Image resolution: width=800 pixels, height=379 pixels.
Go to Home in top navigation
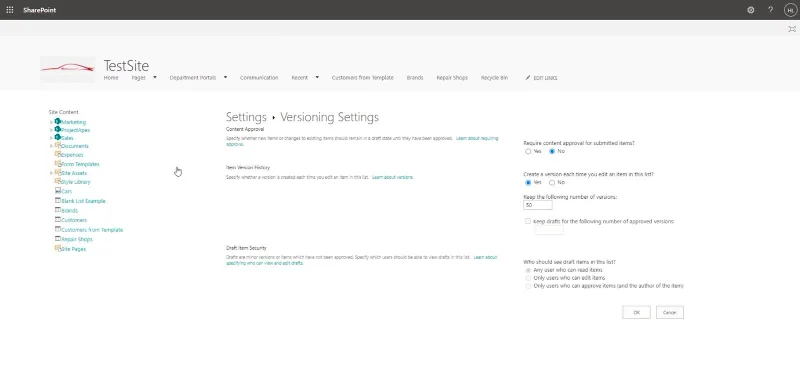(111, 78)
